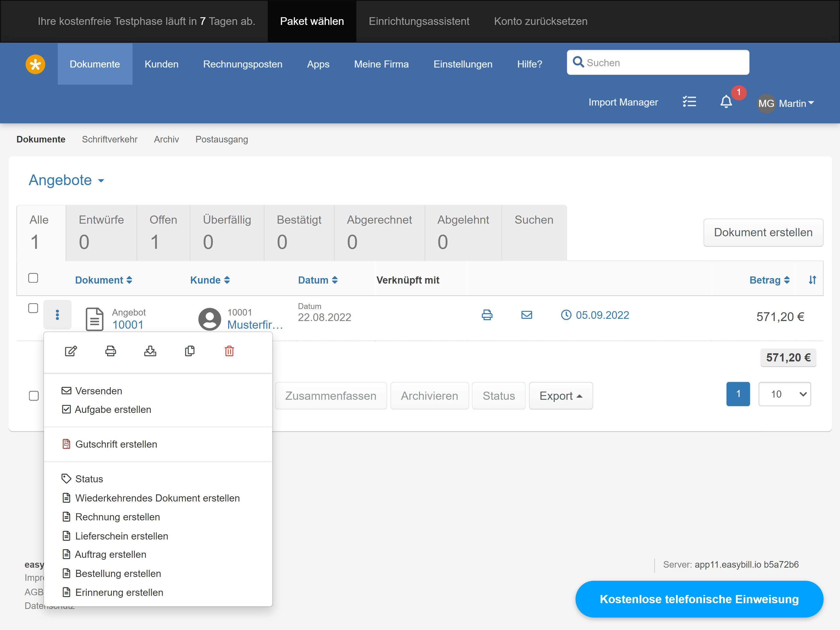Click the copy document icon in popup
Image resolution: width=840 pixels, height=630 pixels.
(x=190, y=351)
